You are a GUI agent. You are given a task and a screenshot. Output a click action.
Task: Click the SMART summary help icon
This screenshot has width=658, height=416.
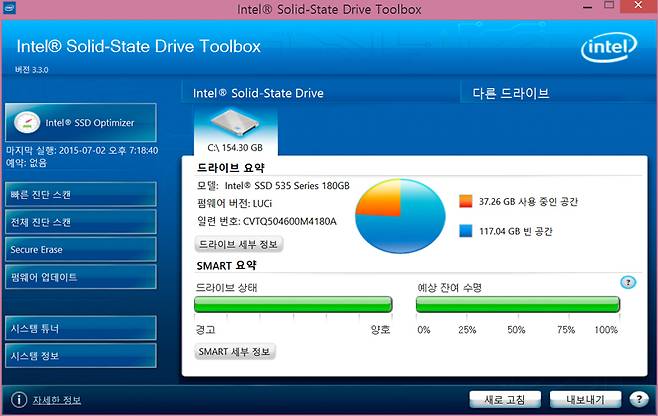coord(628,282)
